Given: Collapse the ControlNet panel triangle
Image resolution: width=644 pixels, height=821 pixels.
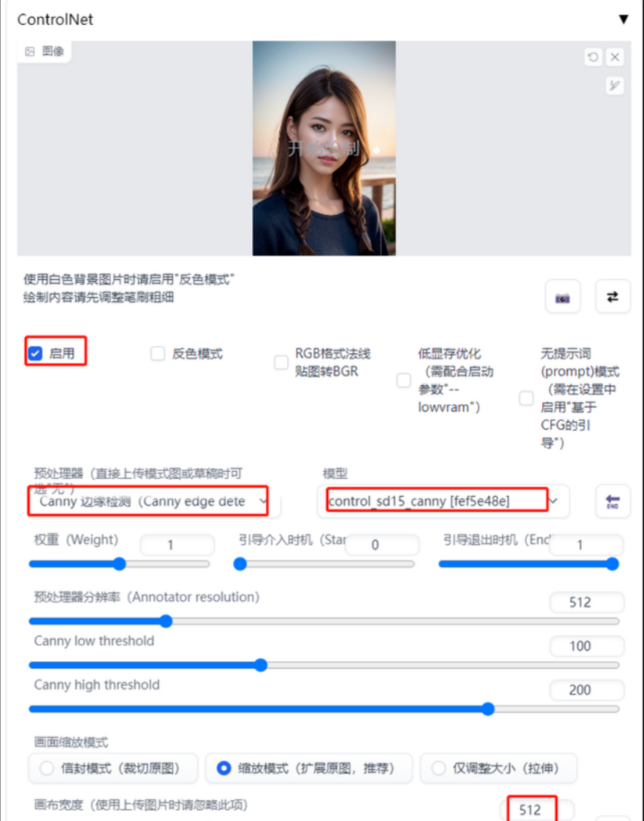Looking at the screenshot, I should pyautogui.click(x=623, y=20).
